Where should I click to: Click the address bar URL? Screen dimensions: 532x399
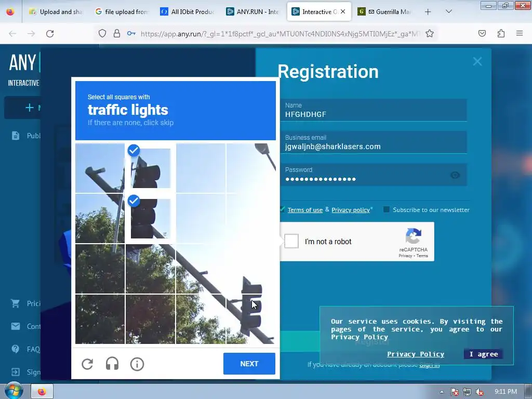click(x=280, y=34)
